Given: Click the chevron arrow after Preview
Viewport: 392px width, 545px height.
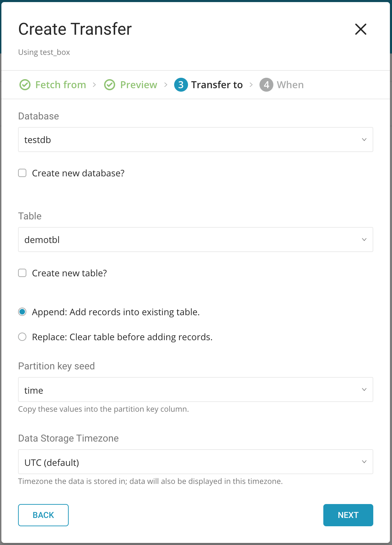Looking at the screenshot, I should tap(166, 85).
